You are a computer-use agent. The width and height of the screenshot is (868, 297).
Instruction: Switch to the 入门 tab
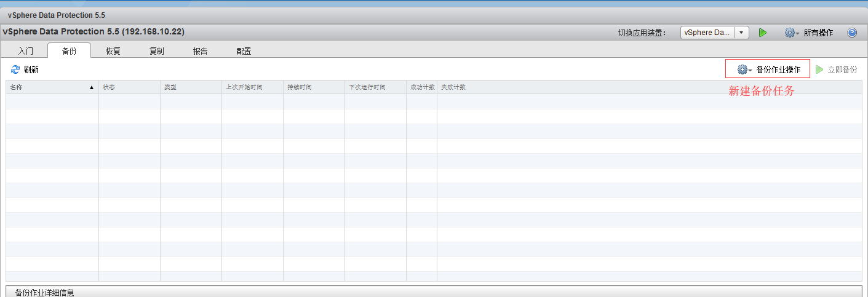(x=26, y=51)
